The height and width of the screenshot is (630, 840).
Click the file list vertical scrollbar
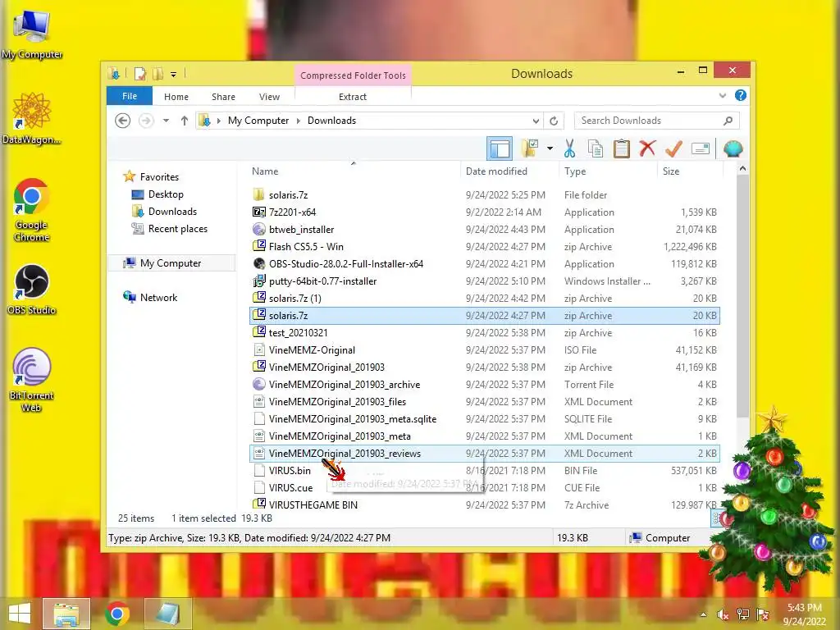742,296
